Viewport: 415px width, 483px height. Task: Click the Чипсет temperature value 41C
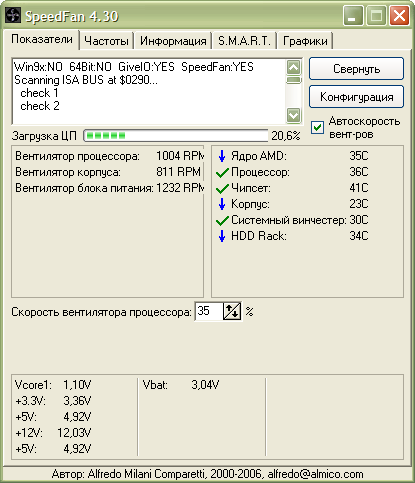pyautogui.click(x=359, y=188)
